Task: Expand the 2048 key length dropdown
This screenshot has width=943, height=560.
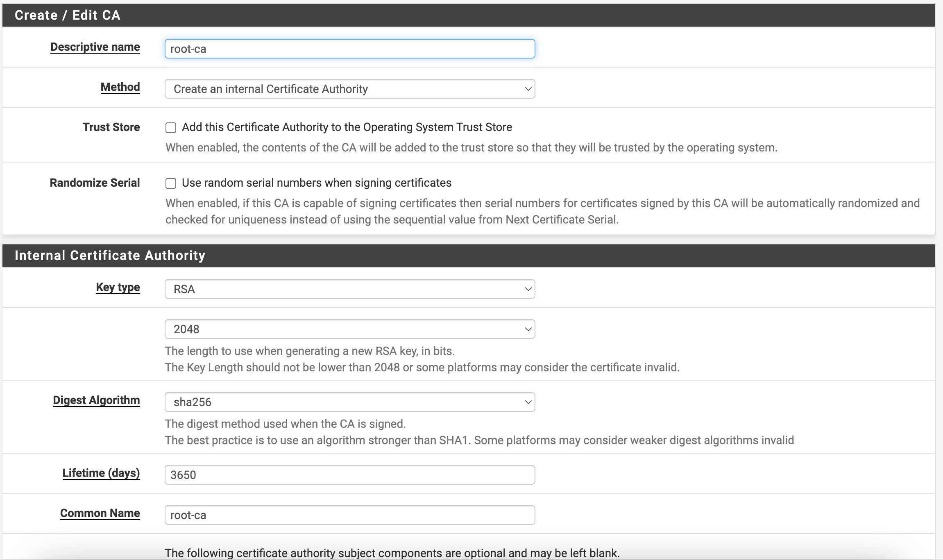Action: tap(349, 329)
